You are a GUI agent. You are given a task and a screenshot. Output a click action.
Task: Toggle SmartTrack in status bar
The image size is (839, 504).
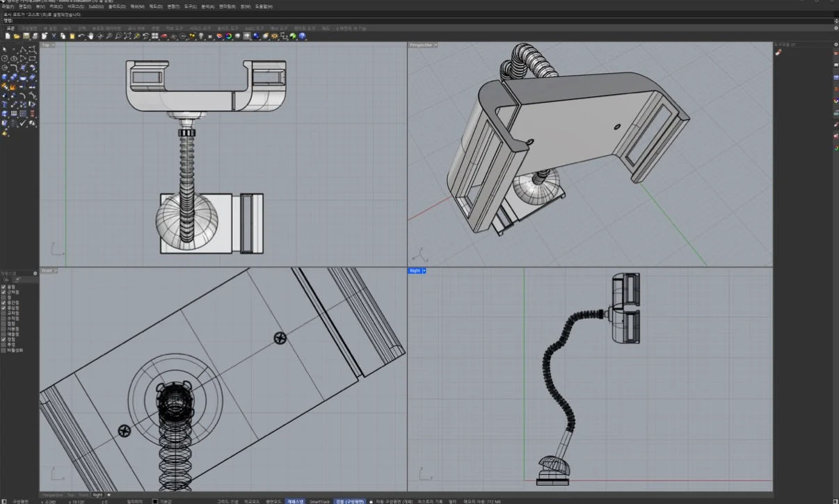coord(320,501)
